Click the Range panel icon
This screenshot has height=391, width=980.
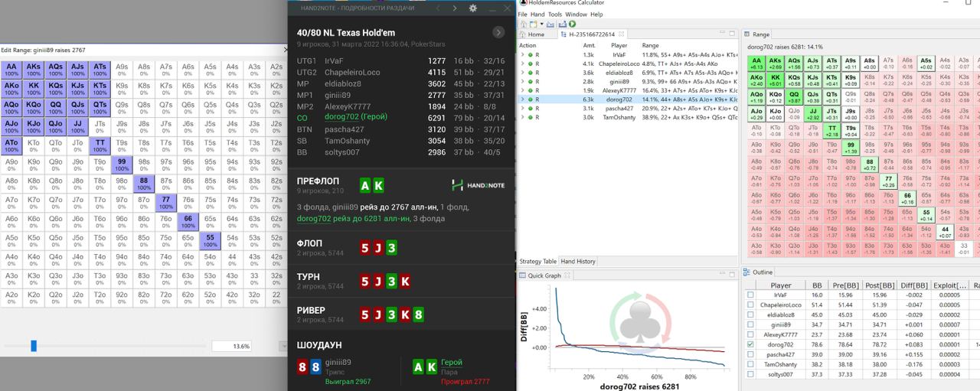pyautogui.click(x=747, y=34)
